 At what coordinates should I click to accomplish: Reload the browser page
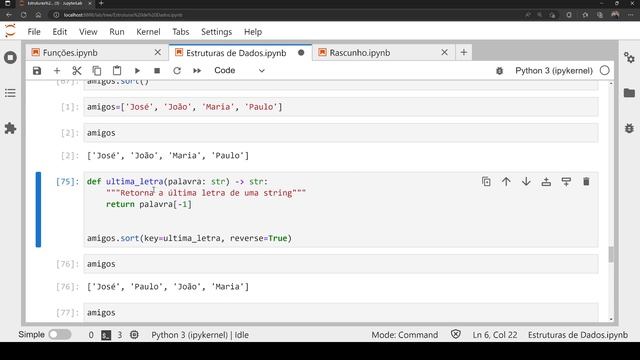(x=24, y=15)
